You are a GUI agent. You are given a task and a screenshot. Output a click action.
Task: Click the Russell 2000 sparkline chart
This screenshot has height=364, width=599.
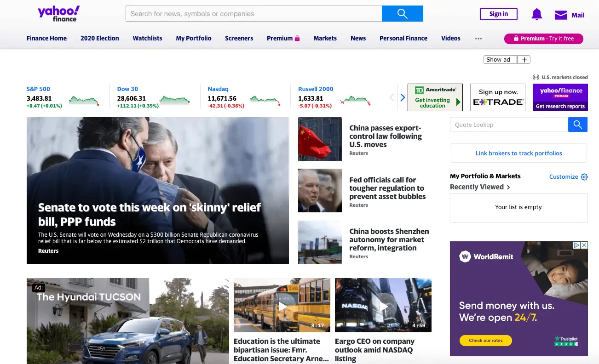click(355, 100)
